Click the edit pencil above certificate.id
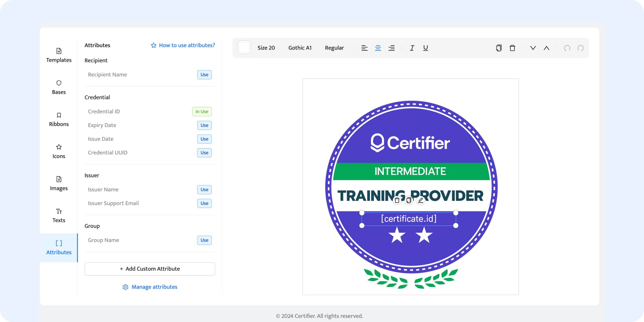 [421, 200]
